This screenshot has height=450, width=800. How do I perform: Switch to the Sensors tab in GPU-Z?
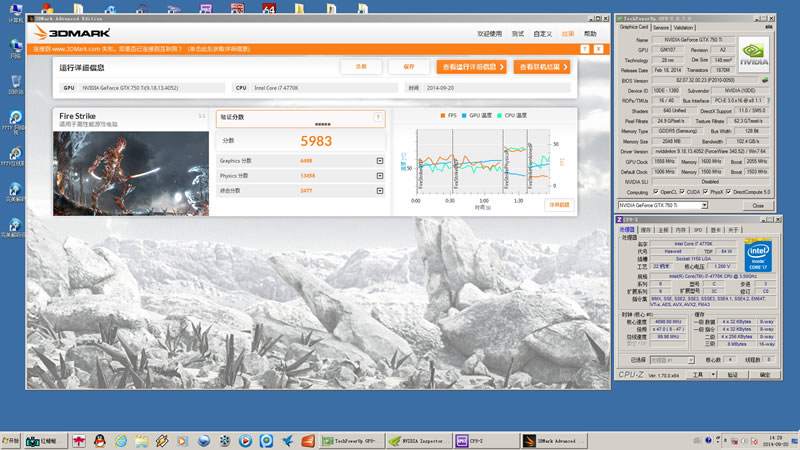[659, 27]
